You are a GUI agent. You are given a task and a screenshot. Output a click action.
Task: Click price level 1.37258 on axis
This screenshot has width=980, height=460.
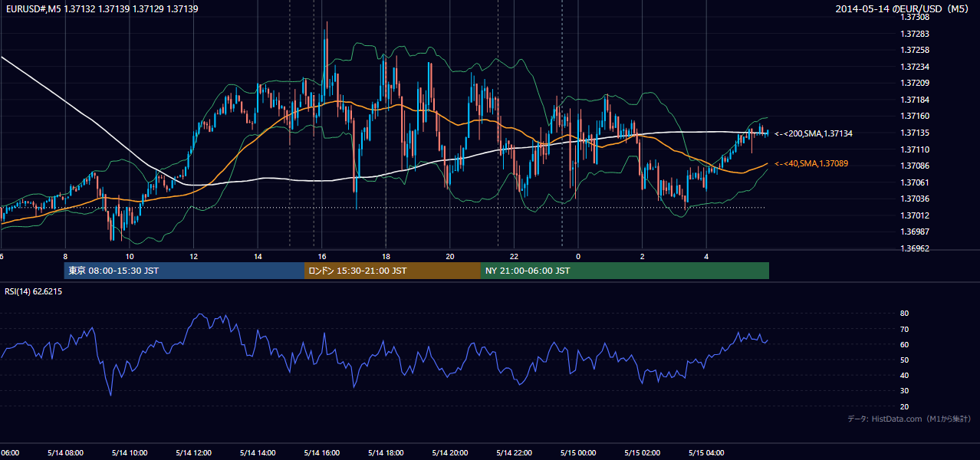tap(915, 50)
